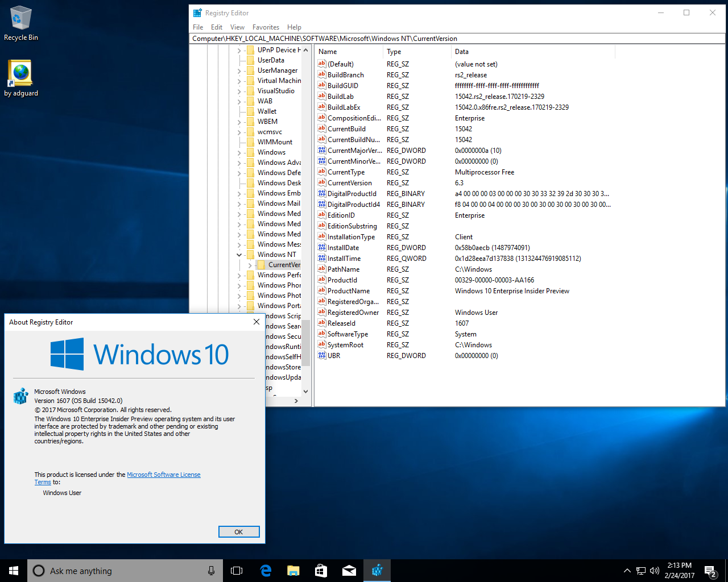Click the Registry Editor taskbar icon

coord(377,571)
